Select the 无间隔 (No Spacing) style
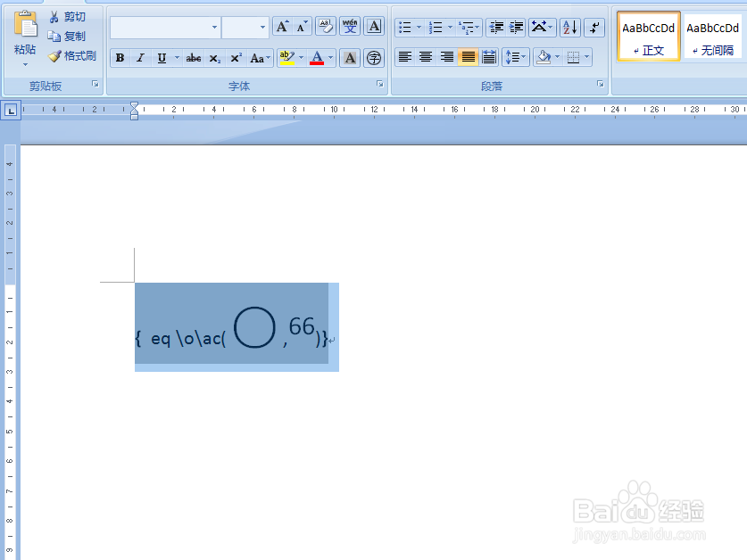Viewport: 747px width, 560px height. [x=713, y=37]
